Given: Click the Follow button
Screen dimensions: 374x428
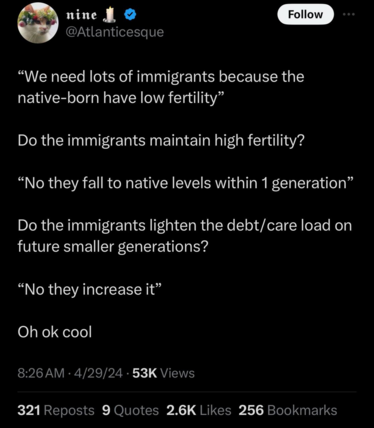Looking at the screenshot, I should pos(305,14).
